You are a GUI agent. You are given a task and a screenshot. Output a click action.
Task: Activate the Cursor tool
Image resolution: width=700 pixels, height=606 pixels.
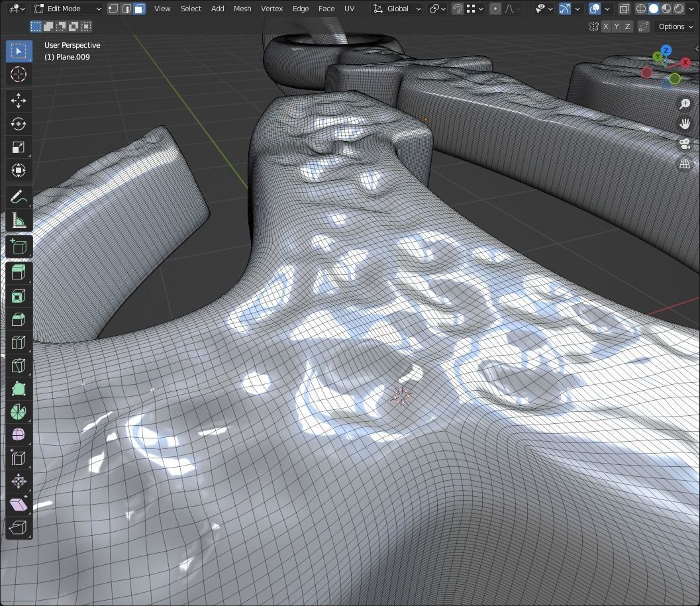pyautogui.click(x=19, y=74)
